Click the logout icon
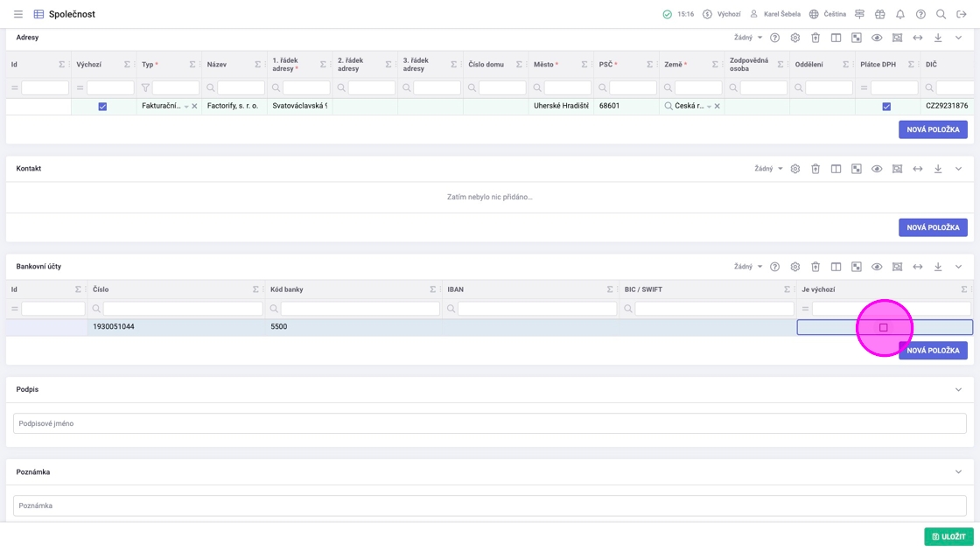Viewport: 980px width, 551px height. [x=962, y=14]
